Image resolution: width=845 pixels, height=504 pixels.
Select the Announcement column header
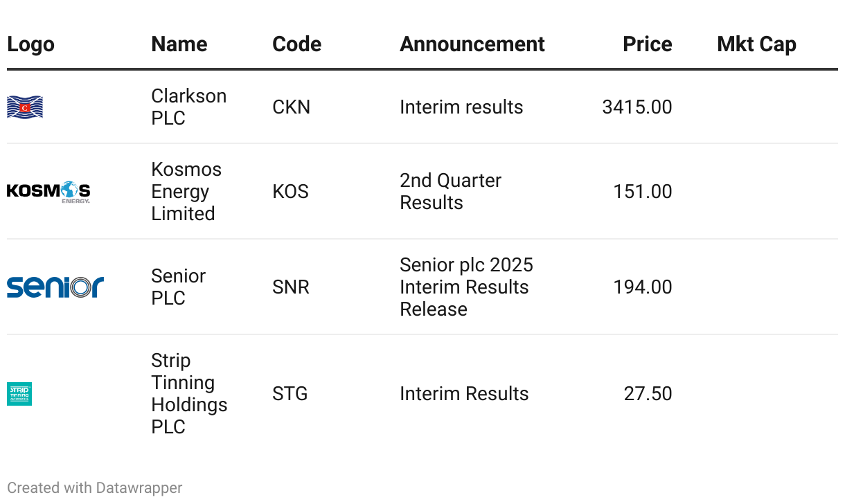(x=472, y=44)
